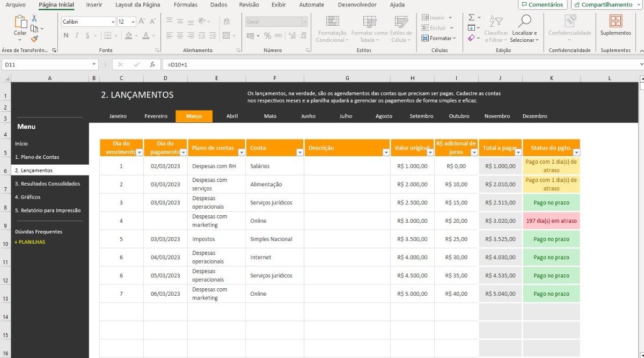
Task: Click the thousands separator 000 icon
Action: [x=279, y=35]
